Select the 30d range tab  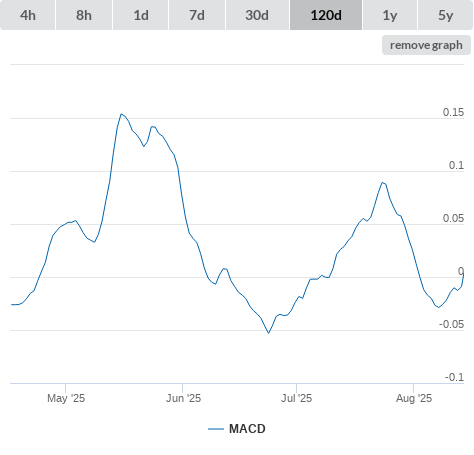[x=257, y=15]
